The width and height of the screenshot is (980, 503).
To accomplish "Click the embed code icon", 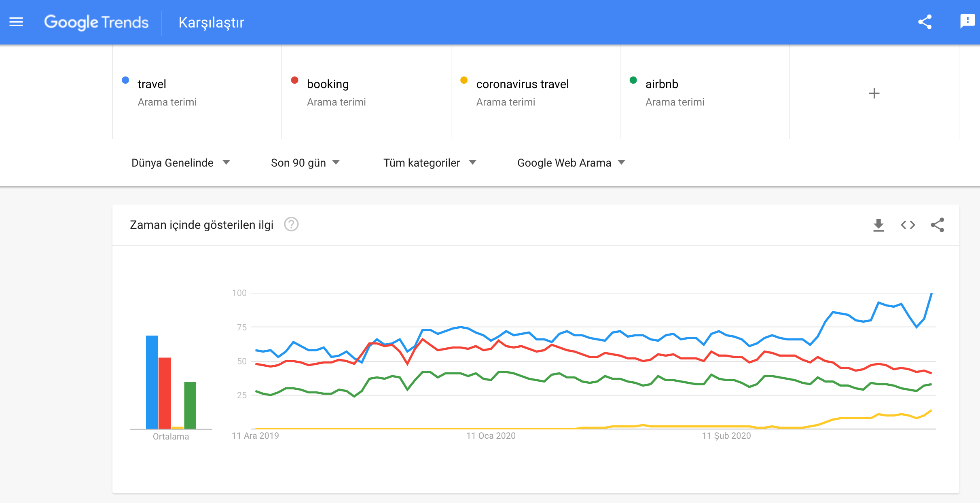I will pyautogui.click(x=908, y=225).
